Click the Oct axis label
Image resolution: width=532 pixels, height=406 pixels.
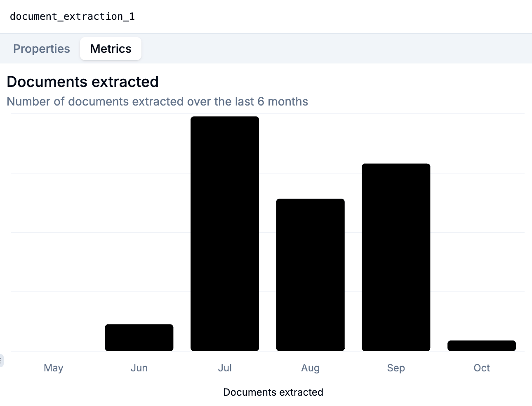point(482,368)
